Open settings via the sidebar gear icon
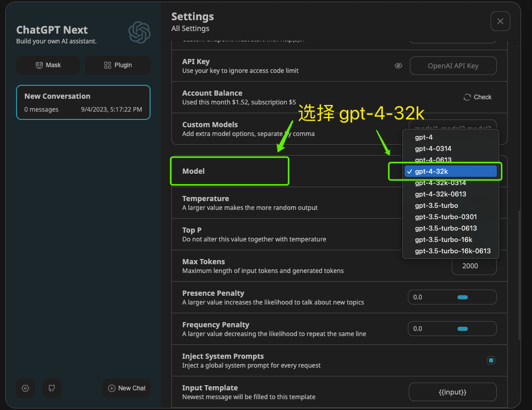 pyautogui.click(x=25, y=388)
